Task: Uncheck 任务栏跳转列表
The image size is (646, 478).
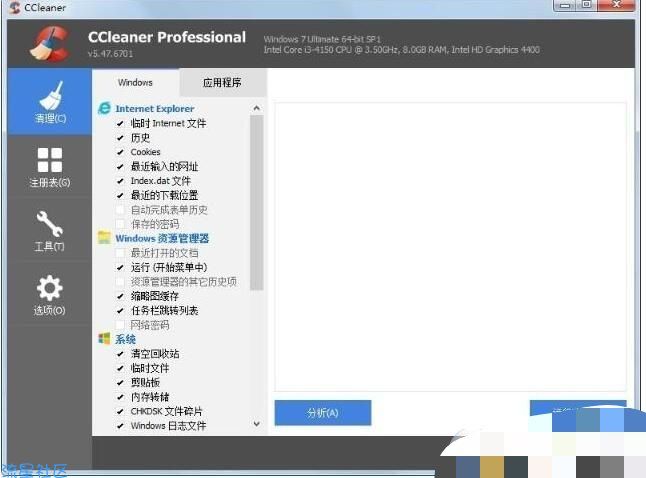Action: [120, 310]
